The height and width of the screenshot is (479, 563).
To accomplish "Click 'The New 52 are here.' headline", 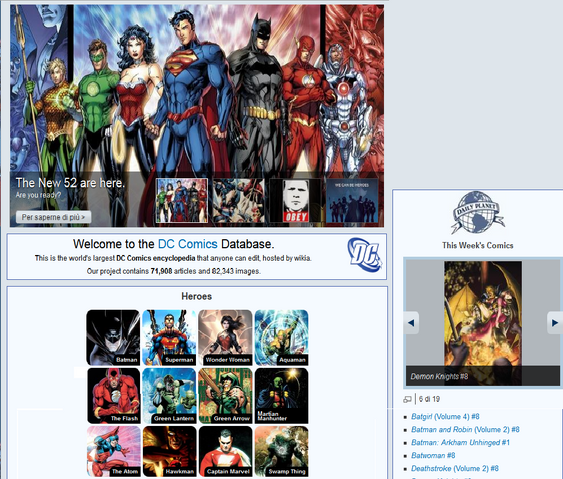I will point(70,183).
